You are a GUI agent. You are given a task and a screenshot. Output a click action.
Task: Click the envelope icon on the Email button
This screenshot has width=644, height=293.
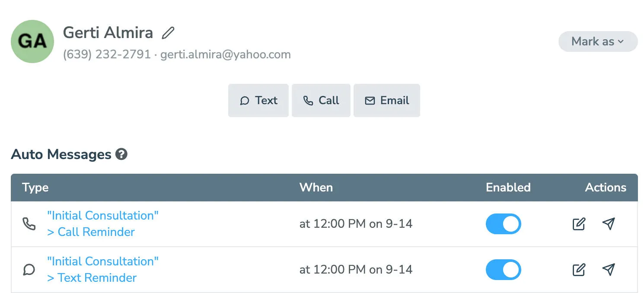370,100
